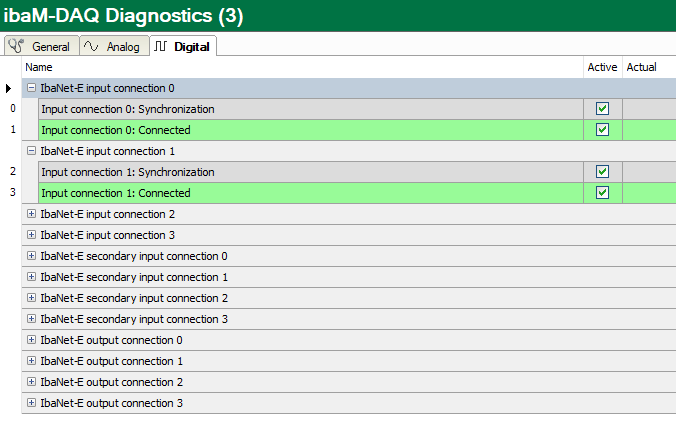Click the row pointer arrow at left

9,88
